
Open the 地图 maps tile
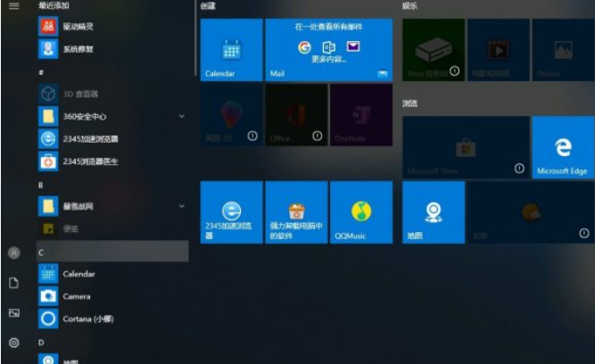pyautogui.click(x=434, y=212)
